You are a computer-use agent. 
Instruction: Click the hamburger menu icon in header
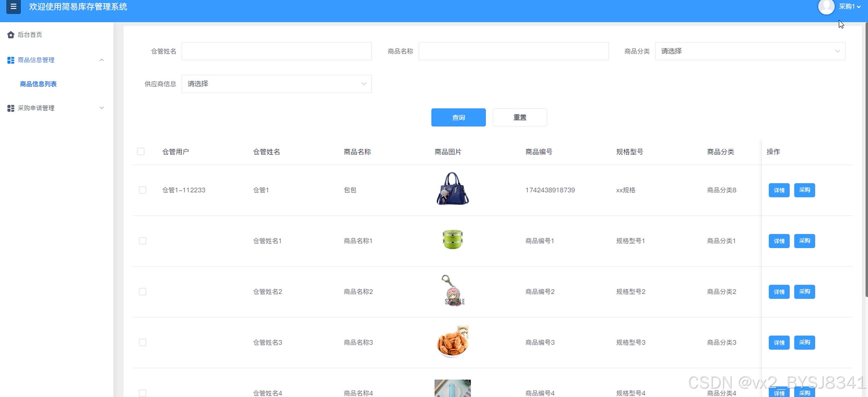tap(13, 7)
